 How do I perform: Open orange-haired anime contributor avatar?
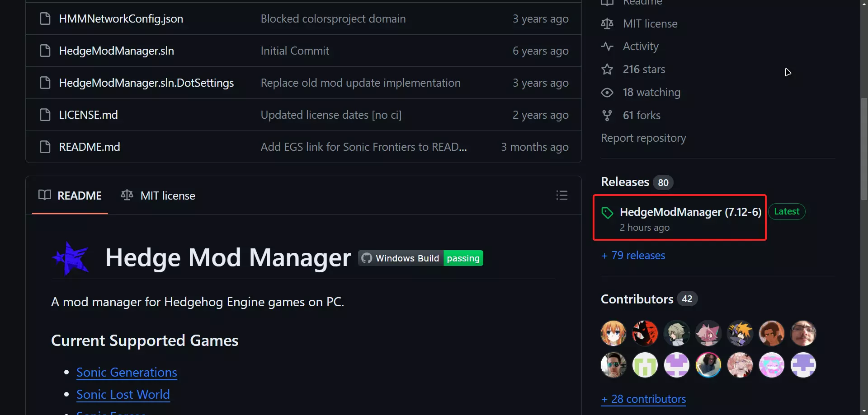[613, 333]
